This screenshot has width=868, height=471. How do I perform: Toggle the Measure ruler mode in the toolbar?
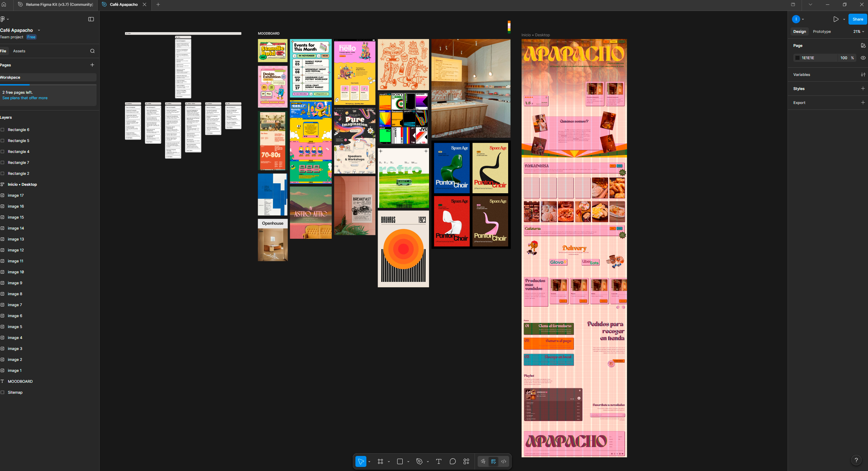(493, 461)
